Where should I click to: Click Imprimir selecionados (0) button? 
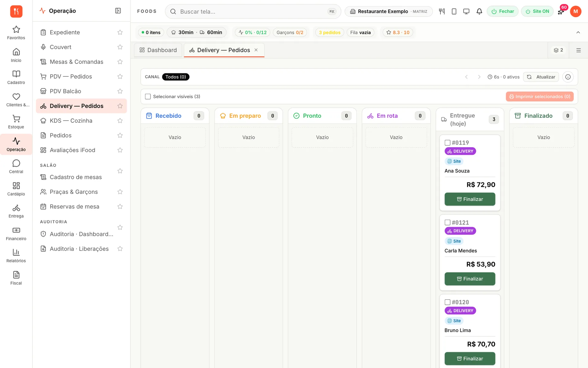click(540, 97)
